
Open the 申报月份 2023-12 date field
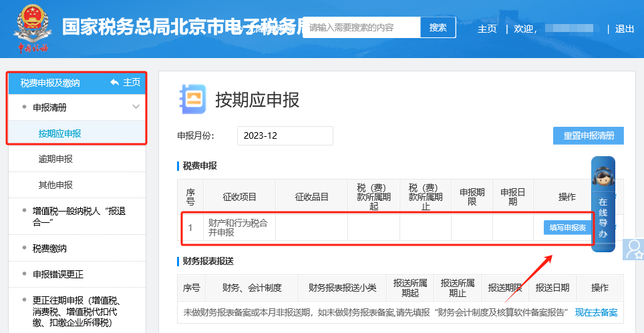(x=285, y=135)
